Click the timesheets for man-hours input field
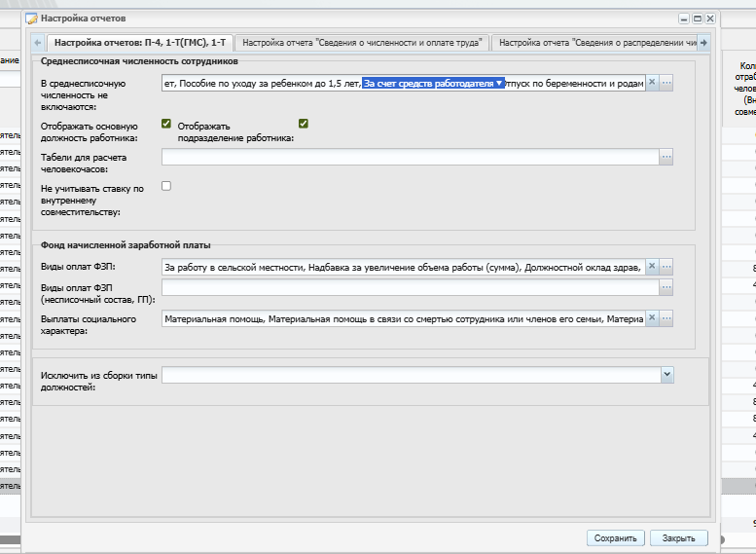 click(x=411, y=157)
